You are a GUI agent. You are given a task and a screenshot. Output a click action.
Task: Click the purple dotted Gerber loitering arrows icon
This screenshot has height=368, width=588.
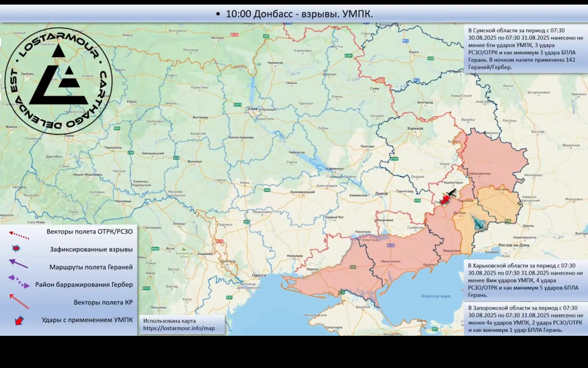(x=19, y=282)
